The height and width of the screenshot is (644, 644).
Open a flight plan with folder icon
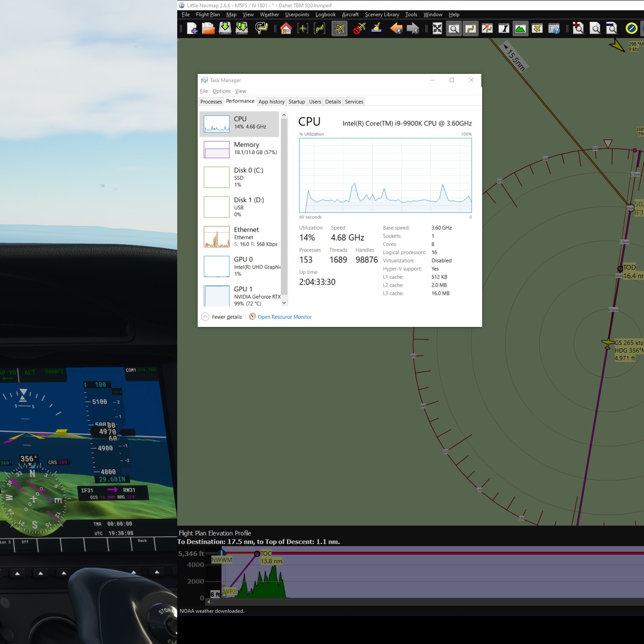pos(208,29)
